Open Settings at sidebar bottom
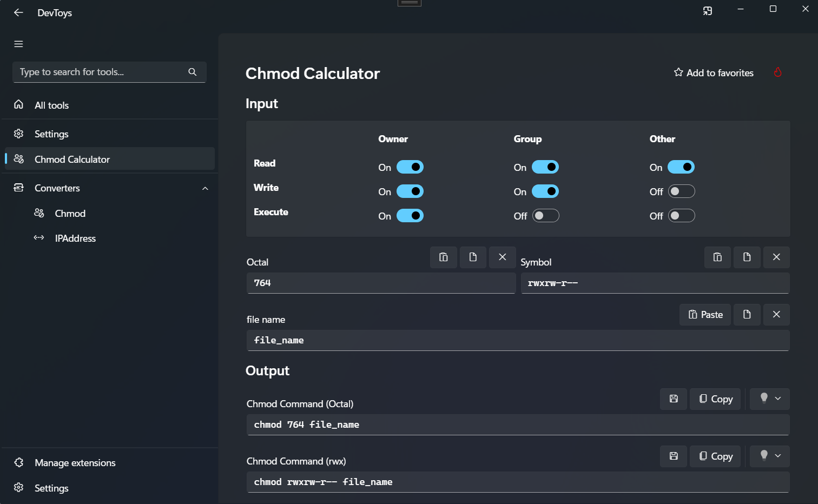This screenshot has width=818, height=504. point(110,488)
